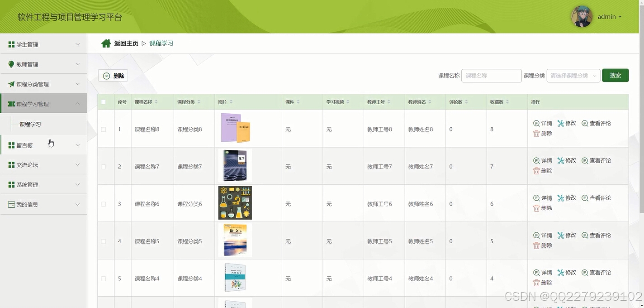644x308 pixels.
Task: Toggle the select-all checkbox in table header
Action: (x=103, y=101)
